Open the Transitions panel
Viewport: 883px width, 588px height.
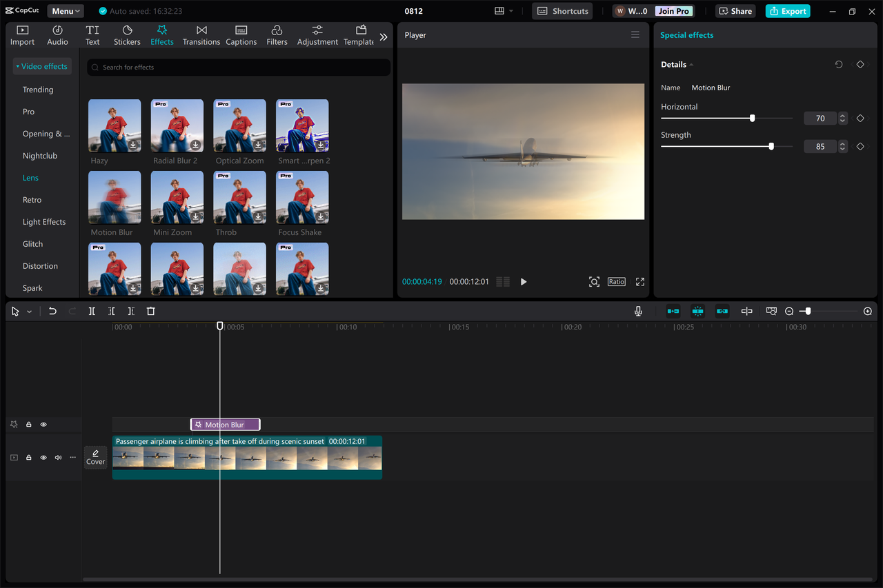coord(201,34)
